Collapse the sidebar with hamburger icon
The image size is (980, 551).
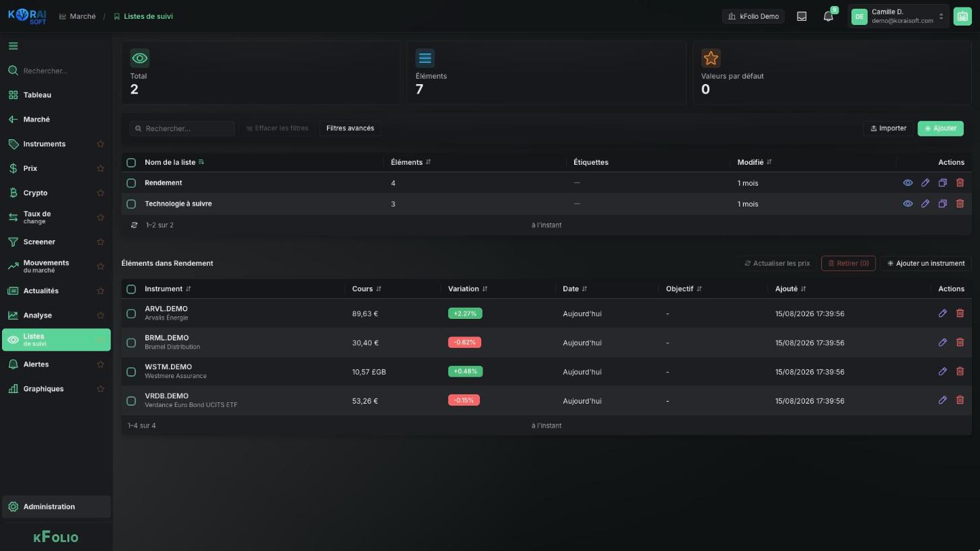[13, 46]
